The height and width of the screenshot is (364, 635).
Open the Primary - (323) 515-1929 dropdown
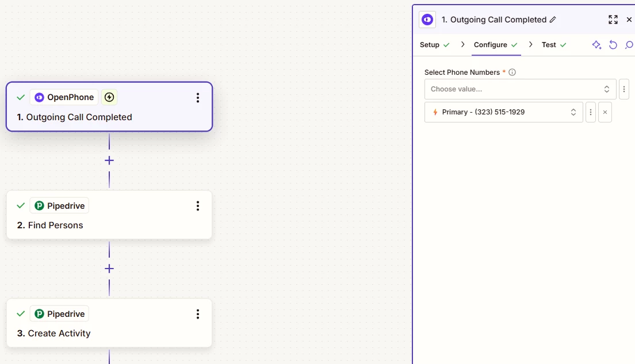(x=504, y=112)
